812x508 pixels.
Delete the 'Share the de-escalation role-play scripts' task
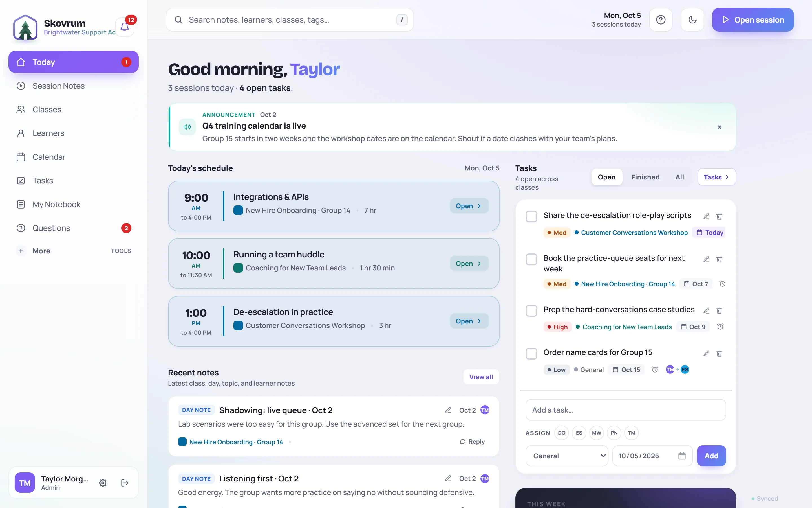tap(719, 216)
